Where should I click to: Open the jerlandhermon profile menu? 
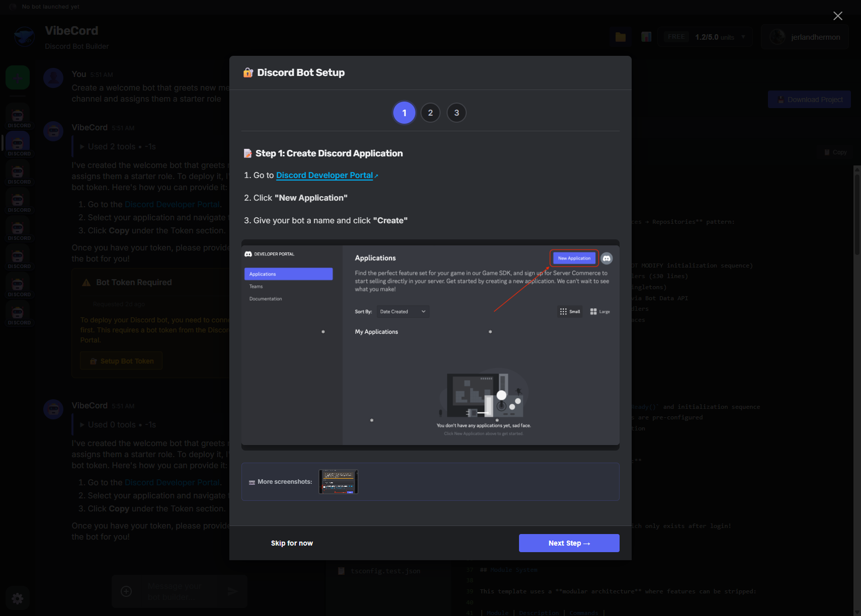tap(805, 37)
